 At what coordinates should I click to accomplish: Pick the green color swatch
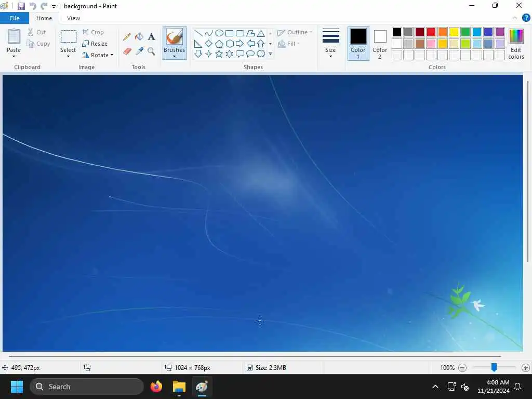(465, 32)
